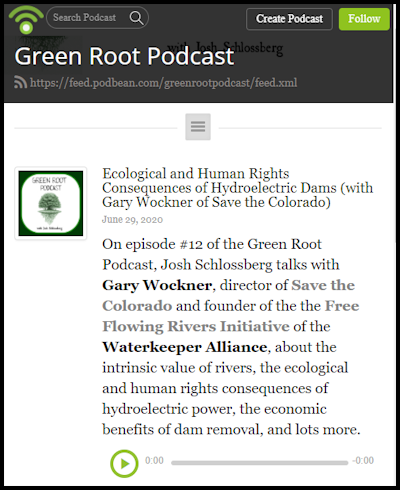Follow the Green Root Podcast
This screenshot has height=490, width=400.
364,19
